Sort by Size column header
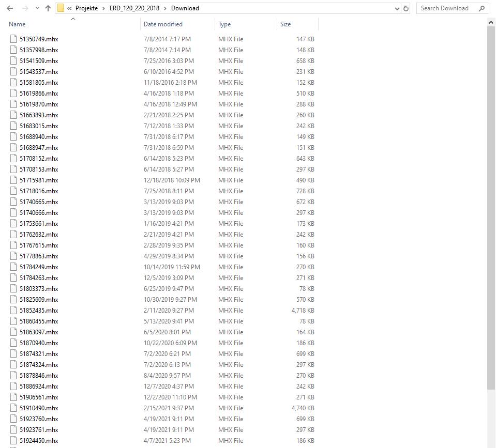This screenshot has height=448, width=496. click(285, 24)
